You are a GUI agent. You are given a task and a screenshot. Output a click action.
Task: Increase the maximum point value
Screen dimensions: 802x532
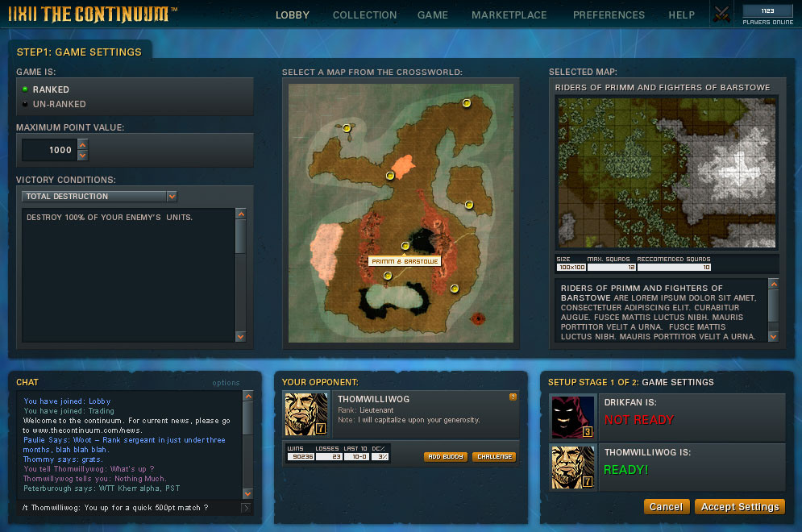pos(82,145)
